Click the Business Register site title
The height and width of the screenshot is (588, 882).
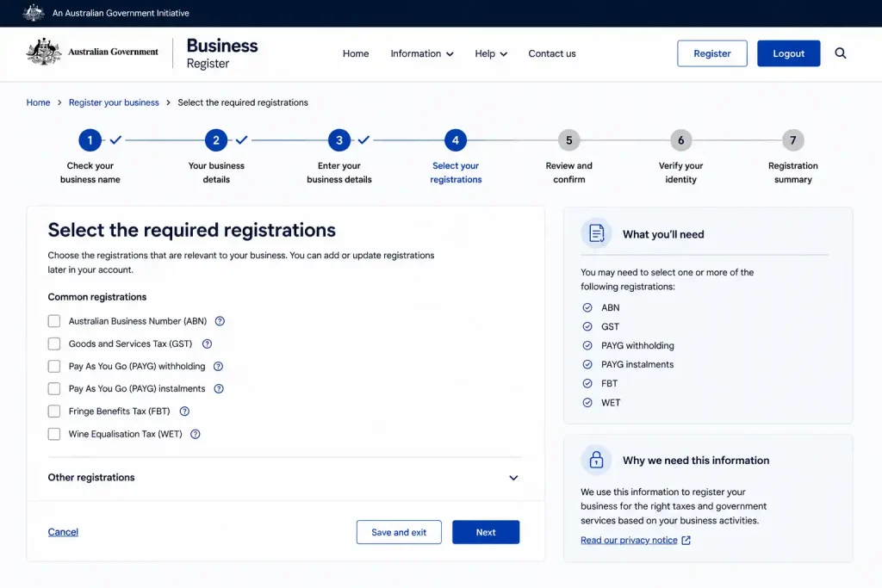coord(222,53)
